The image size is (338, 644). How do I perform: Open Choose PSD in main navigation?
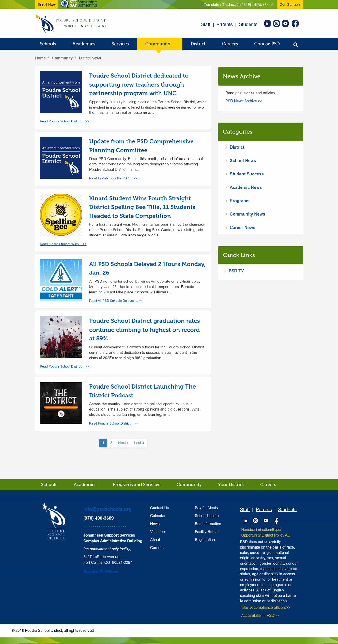(x=267, y=44)
